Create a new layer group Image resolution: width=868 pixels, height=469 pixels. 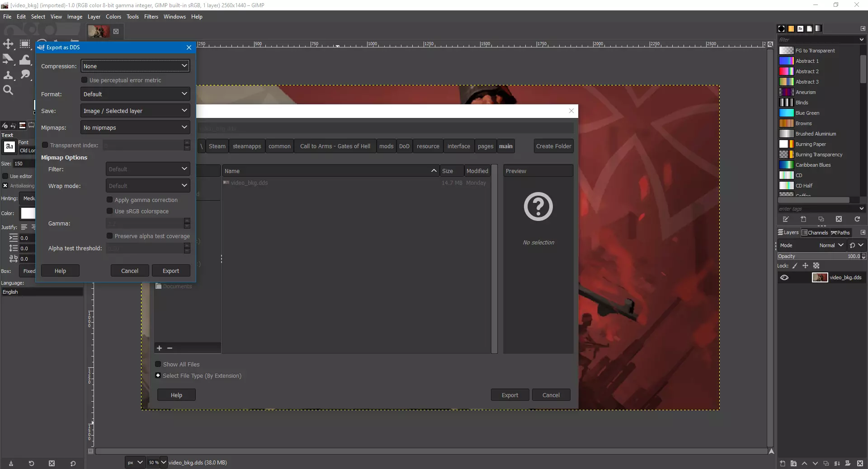(x=793, y=463)
